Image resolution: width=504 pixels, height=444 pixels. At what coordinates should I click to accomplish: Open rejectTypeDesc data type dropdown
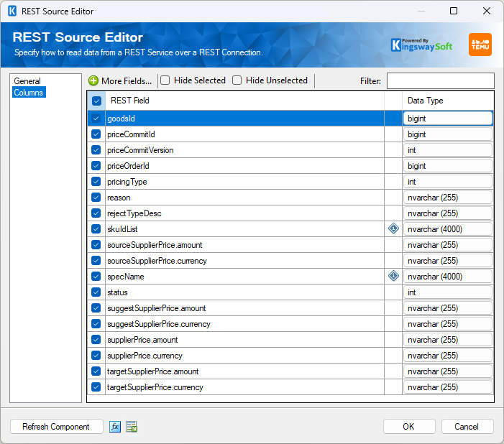[448, 213]
